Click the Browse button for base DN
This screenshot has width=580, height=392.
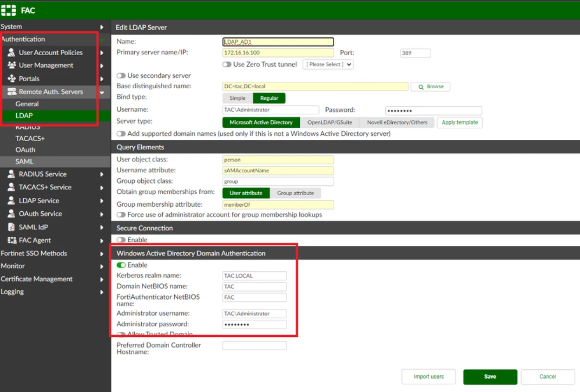click(430, 86)
